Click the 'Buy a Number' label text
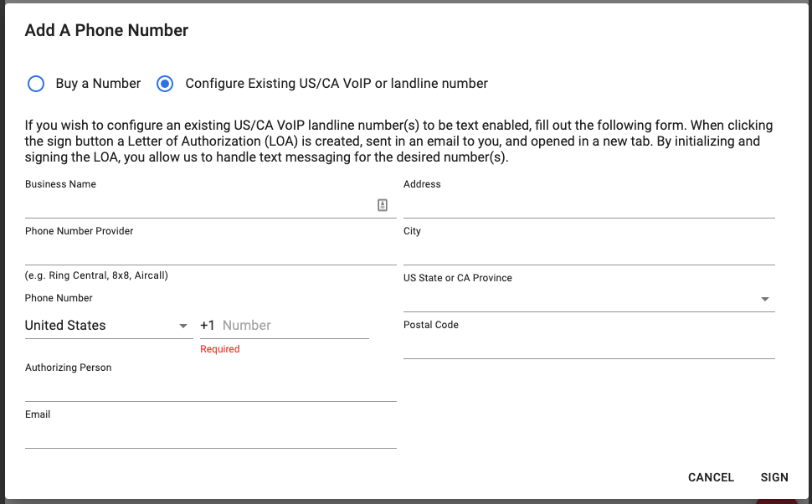This screenshot has height=504, width=812. (98, 84)
